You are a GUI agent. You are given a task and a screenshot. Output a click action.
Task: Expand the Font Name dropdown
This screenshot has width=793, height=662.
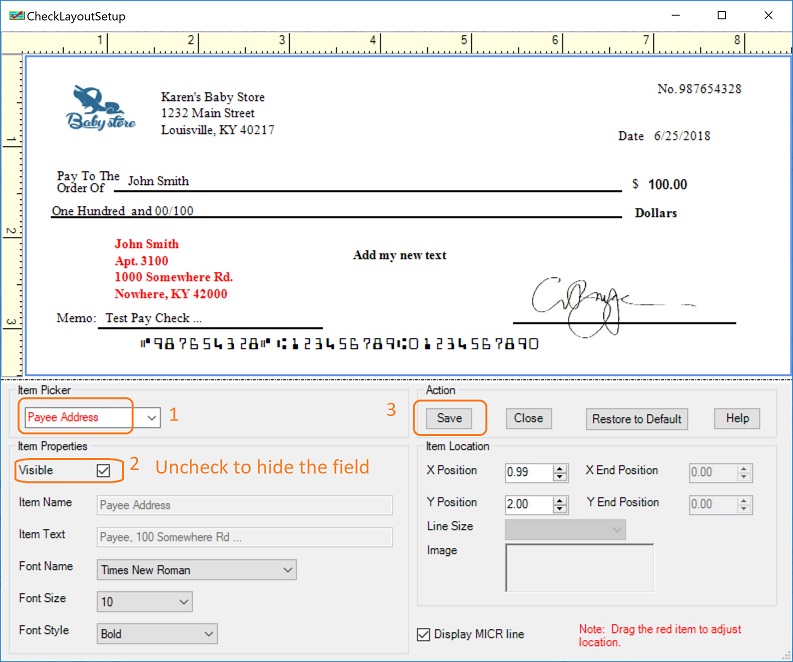tap(288, 570)
